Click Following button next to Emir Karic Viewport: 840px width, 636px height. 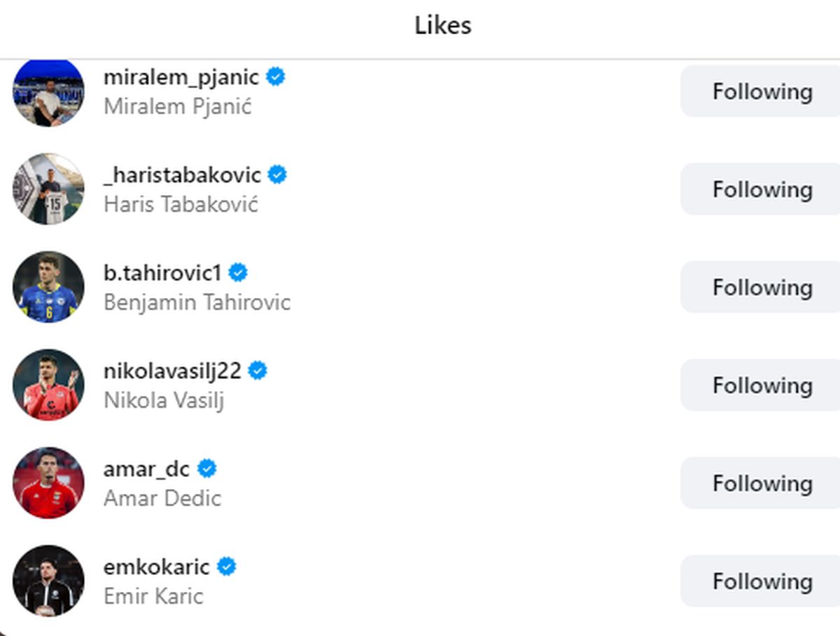click(762, 581)
